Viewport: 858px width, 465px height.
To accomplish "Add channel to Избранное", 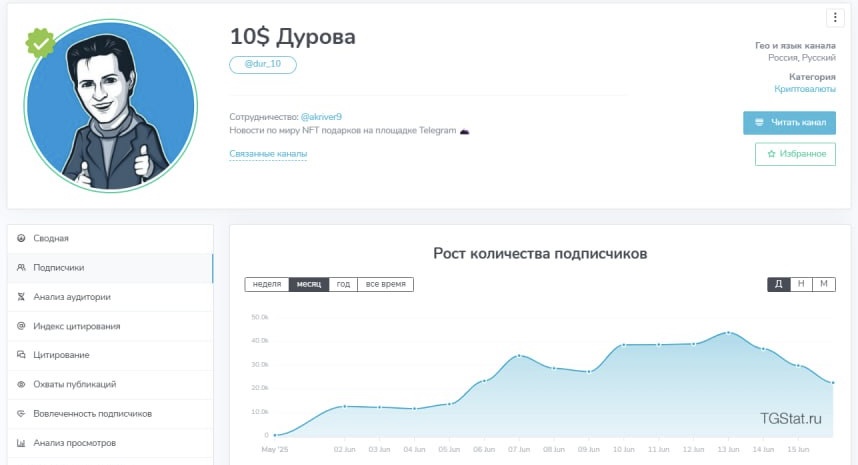I will coord(795,154).
